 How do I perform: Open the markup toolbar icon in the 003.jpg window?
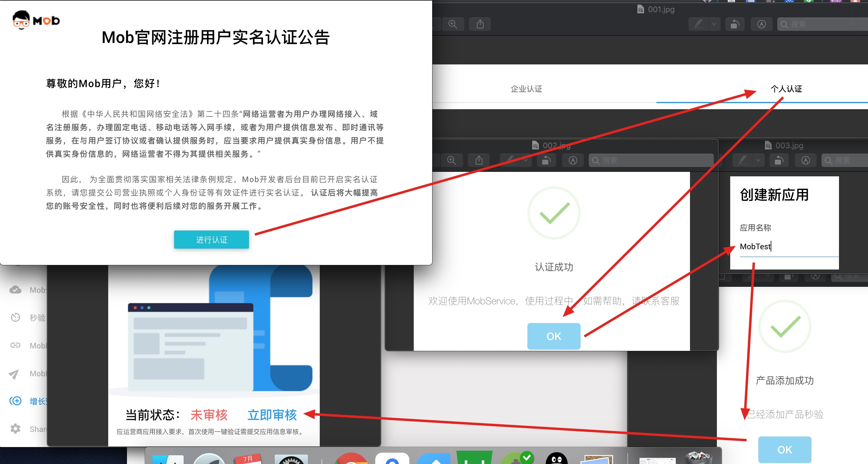806,161
